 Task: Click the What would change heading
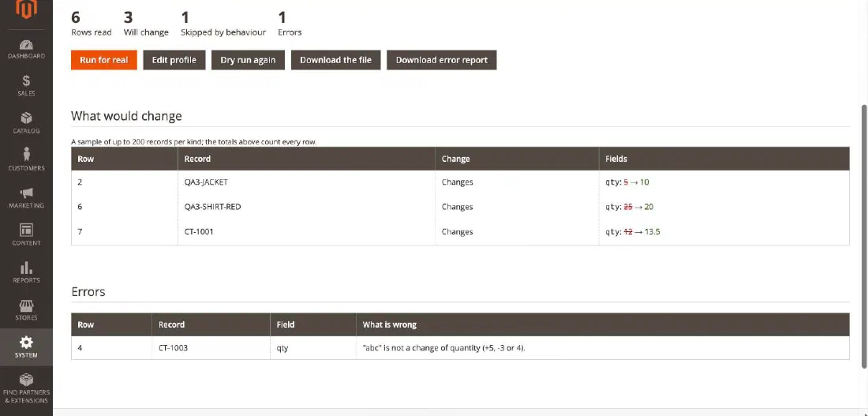point(126,116)
